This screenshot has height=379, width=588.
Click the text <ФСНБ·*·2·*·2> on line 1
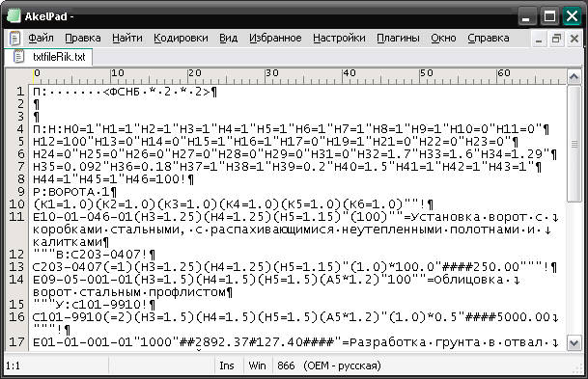[156, 92]
